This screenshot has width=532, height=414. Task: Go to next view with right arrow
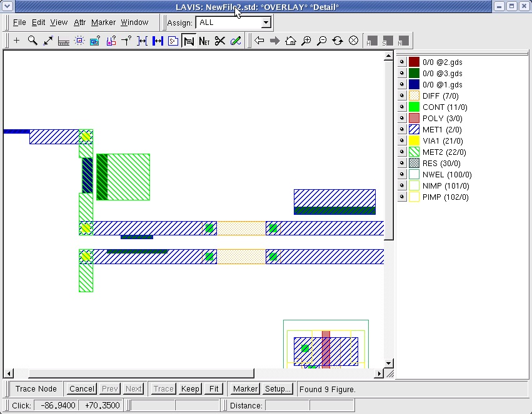pos(275,41)
